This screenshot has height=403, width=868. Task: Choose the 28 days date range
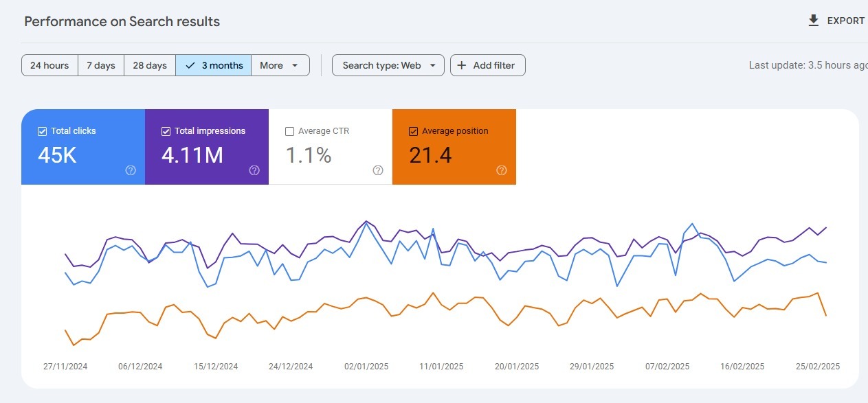pos(150,65)
